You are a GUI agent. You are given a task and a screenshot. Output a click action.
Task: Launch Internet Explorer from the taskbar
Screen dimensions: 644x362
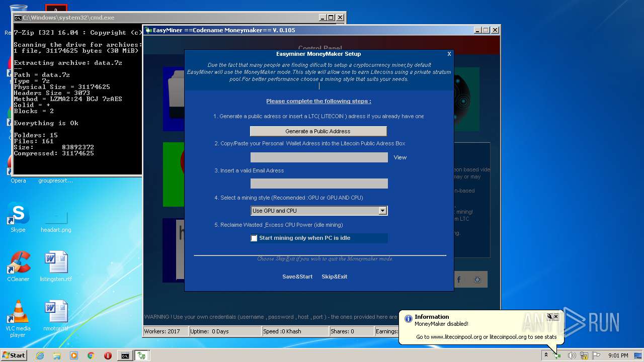(x=40, y=355)
